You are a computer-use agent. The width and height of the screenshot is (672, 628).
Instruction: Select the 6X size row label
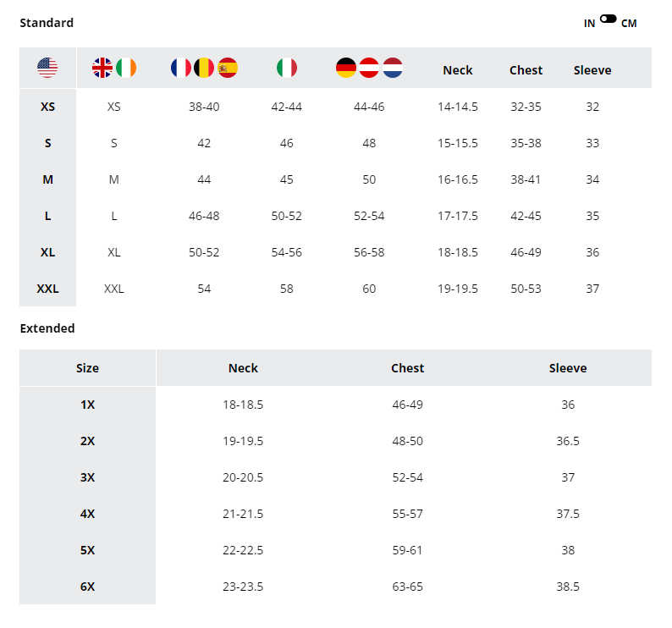(x=87, y=587)
